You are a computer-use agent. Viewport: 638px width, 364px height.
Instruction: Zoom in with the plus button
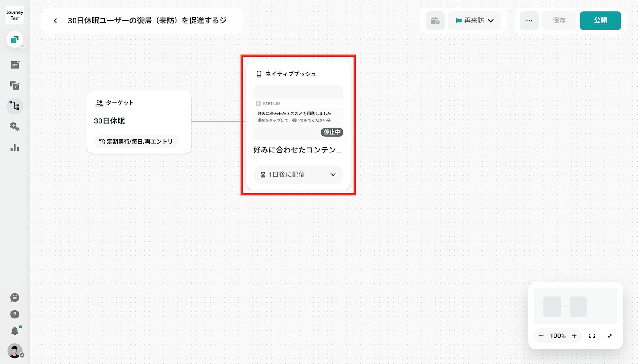pos(574,336)
